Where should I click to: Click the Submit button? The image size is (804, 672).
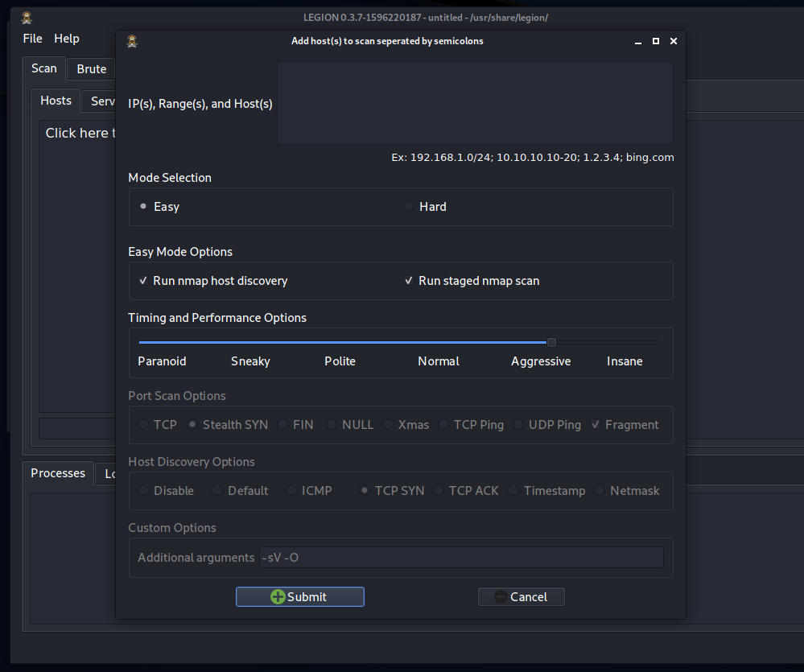pyautogui.click(x=300, y=596)
